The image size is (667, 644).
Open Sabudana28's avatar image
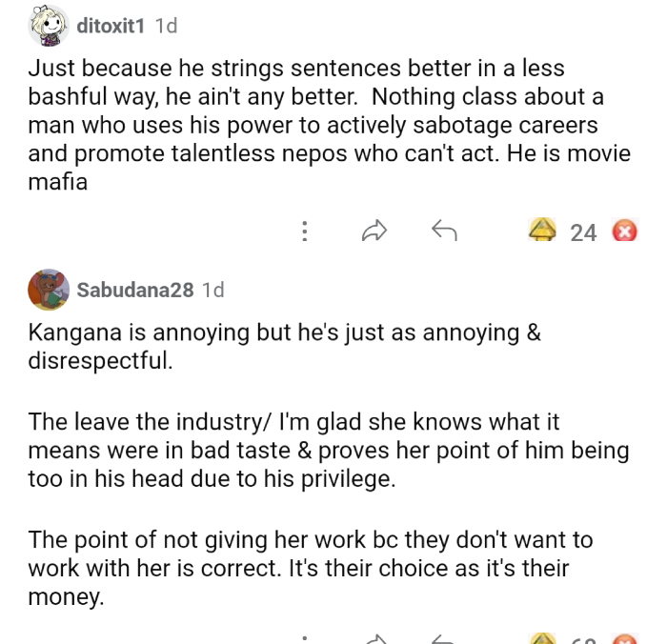49,290
